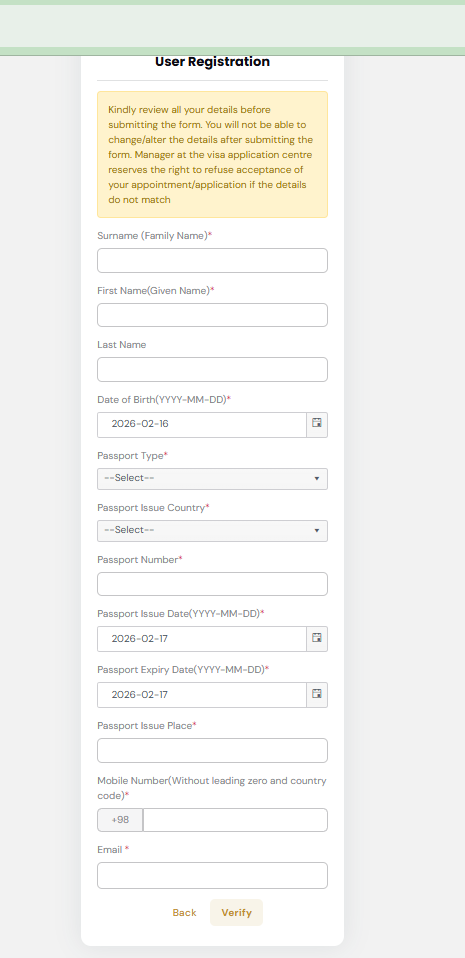Viewport: 465px width, 958px height.
Task: Open the Passport Expiry Date calendar icon
Action: tap(317, 695)
